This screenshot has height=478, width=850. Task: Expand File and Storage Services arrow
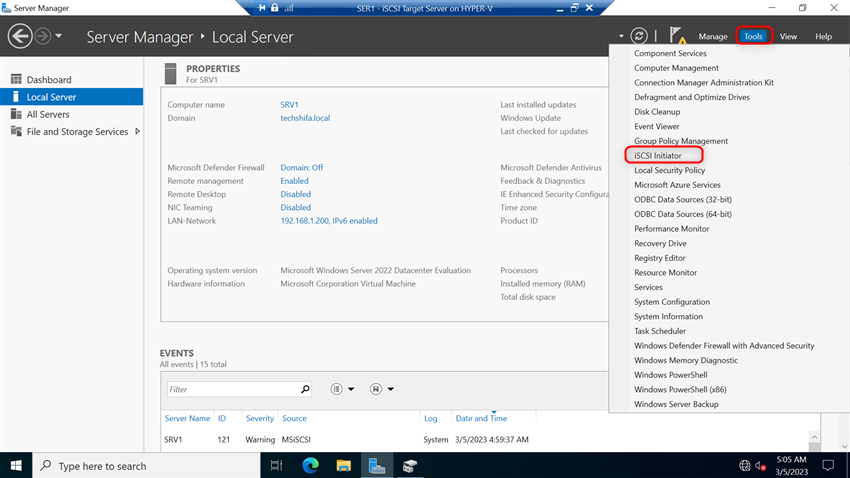coord(137,131)
